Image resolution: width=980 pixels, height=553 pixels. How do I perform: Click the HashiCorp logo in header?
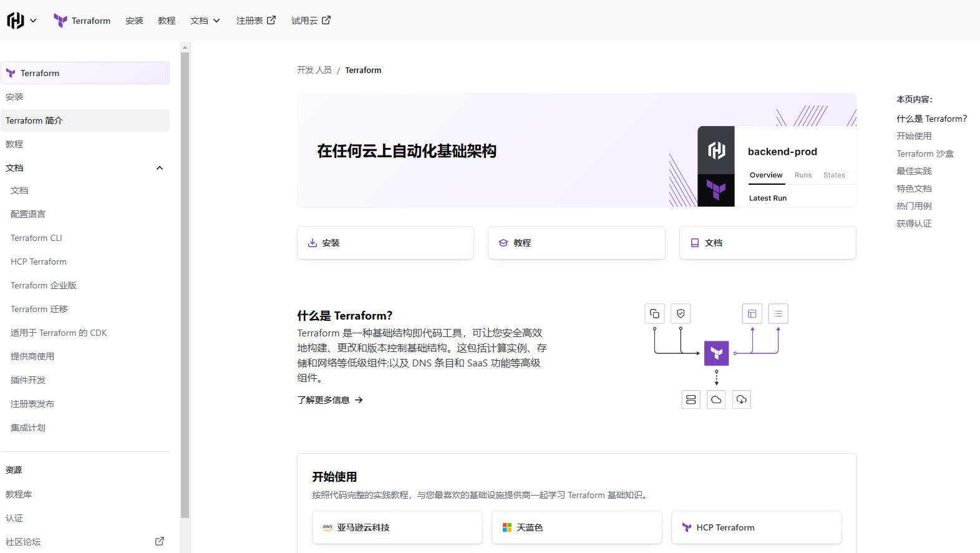[16, 21]
